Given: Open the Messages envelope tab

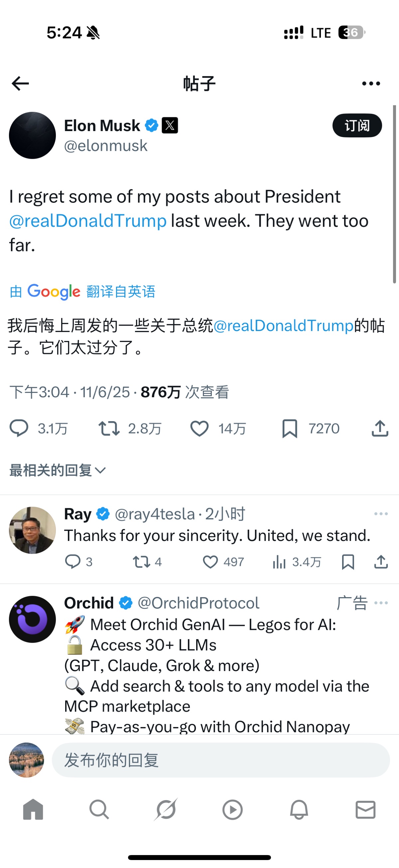Looking at the screenshot, I should [365, 809].
